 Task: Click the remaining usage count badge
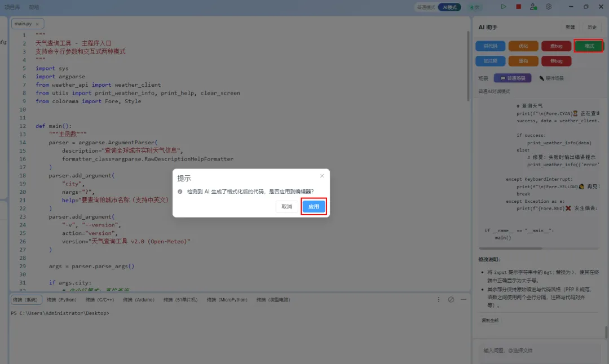(x=475, y=7)
